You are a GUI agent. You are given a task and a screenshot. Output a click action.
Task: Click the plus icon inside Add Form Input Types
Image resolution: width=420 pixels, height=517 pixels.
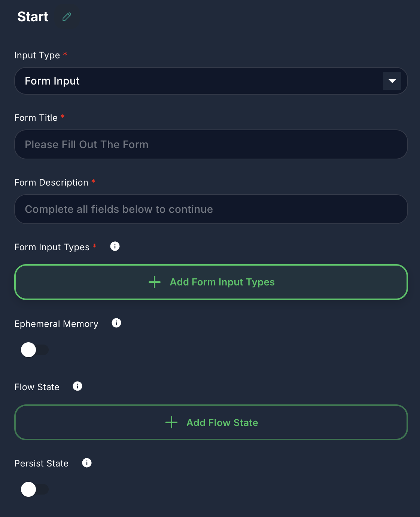(155, 282)
